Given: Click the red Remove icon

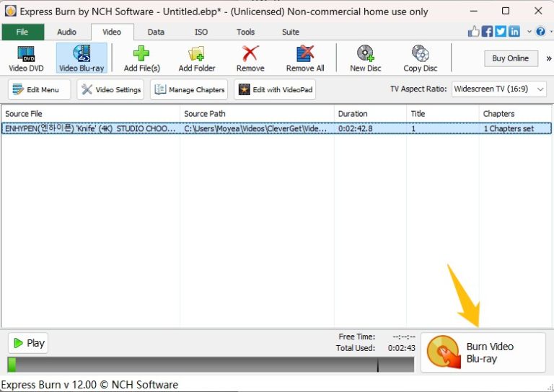Looking at the screenshot, I should pyautogui.click(x=250, y=53).
